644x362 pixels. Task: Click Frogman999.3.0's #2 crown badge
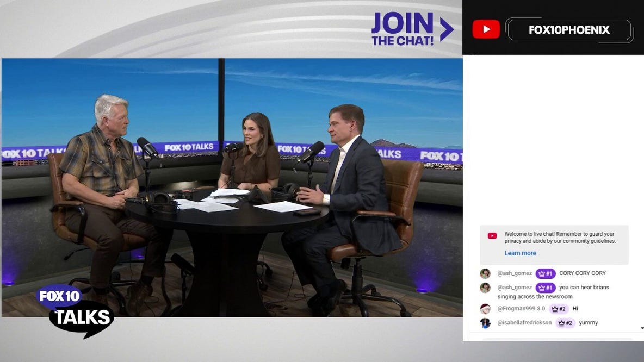(559, 309)
